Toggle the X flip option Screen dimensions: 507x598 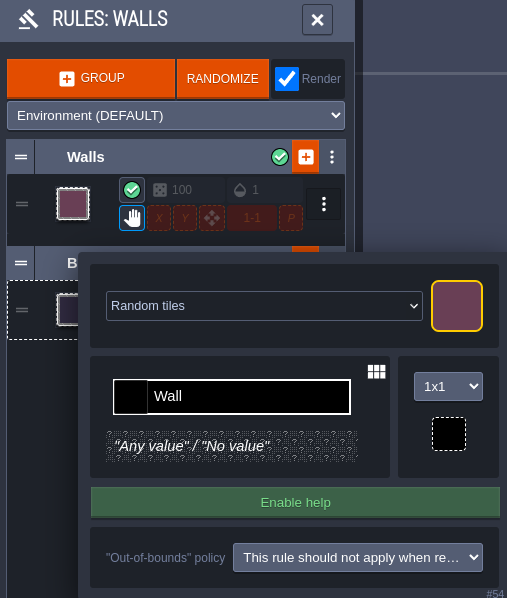click(x=159, y=218)
